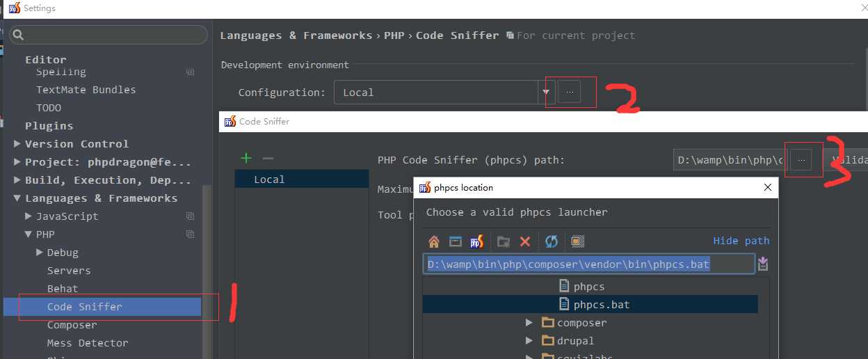Create a new folder icon
The height and width of the screenshot is (359, 868).
(504, 241)
